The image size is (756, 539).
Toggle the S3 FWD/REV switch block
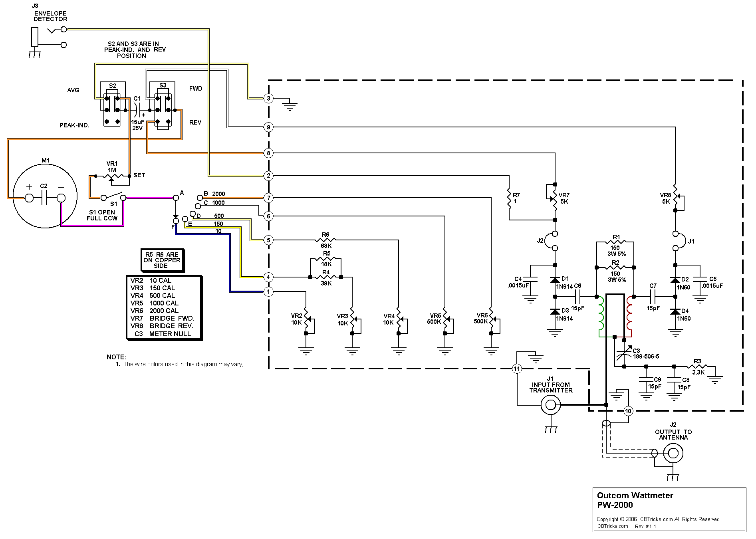tap(163, 106)
